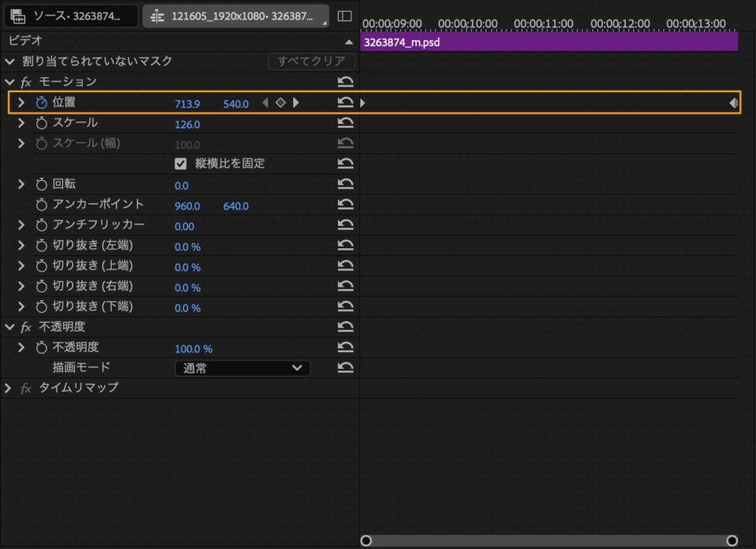Add or remove 位置 keyframe

pos(280,102)
